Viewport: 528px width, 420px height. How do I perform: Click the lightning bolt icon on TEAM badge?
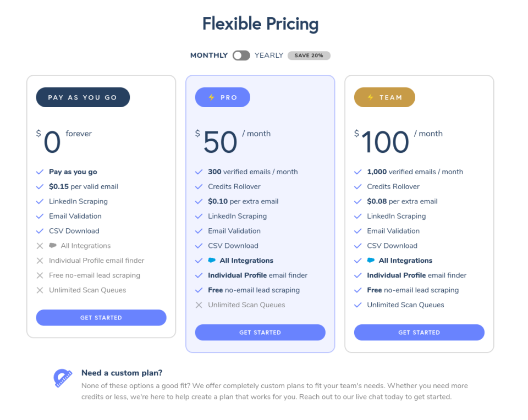(370, 97)
